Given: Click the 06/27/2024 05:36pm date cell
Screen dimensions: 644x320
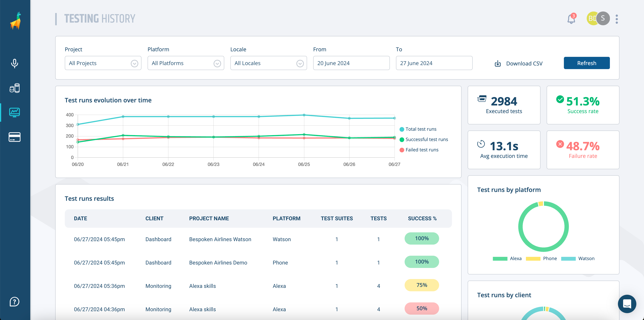Looking at the screenshot, I should click(99, 286).
